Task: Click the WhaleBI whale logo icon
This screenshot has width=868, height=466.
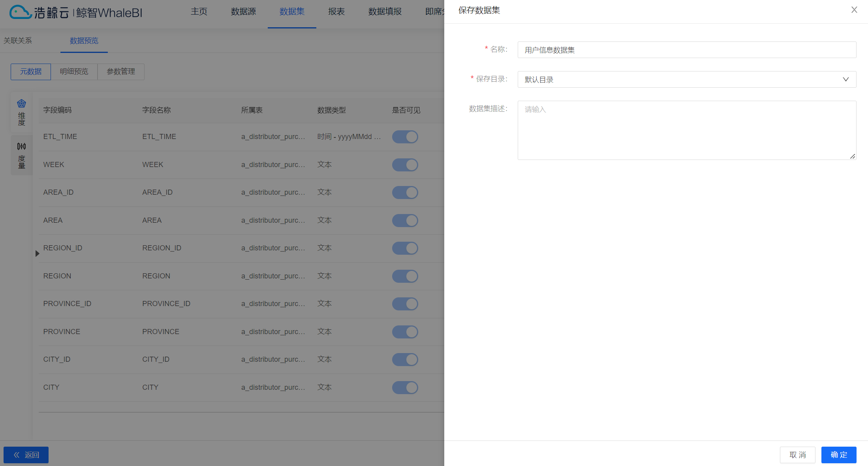Action: [20, 12]
